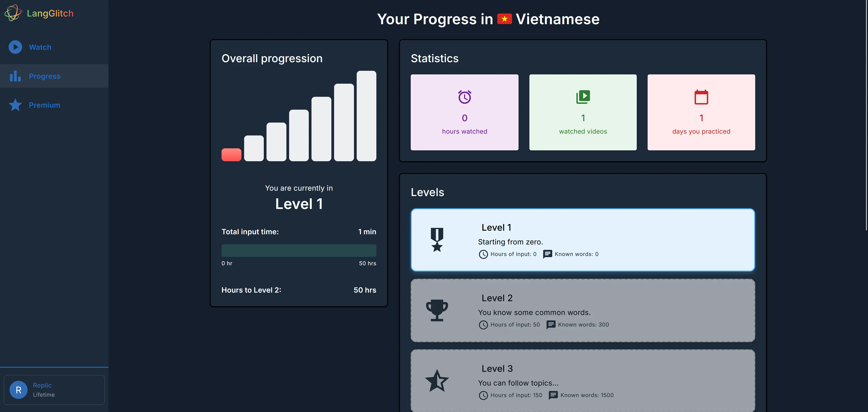Open the Replic Lifetime account button
Viewport: 868px width, 412px height.
point(54,390)
